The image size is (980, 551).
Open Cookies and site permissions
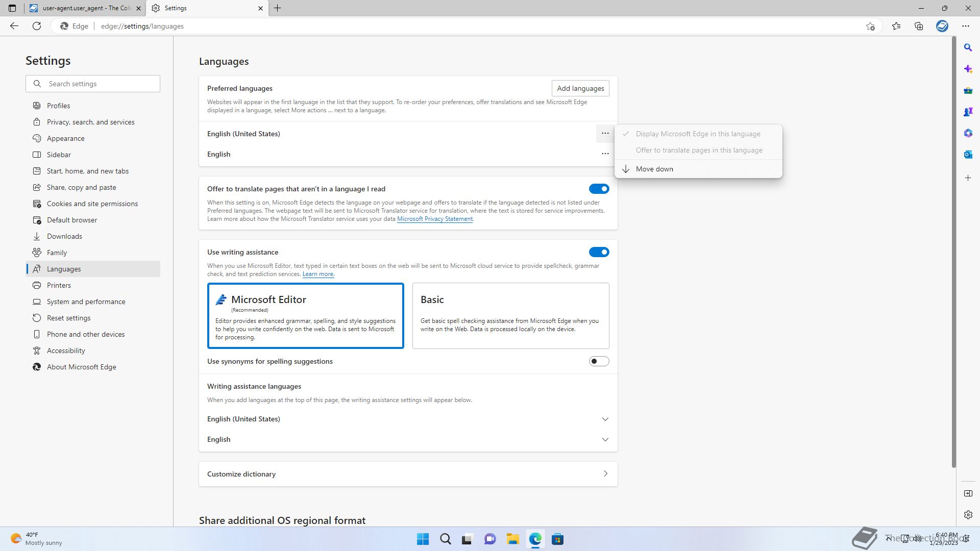click(x=93, y=204)
